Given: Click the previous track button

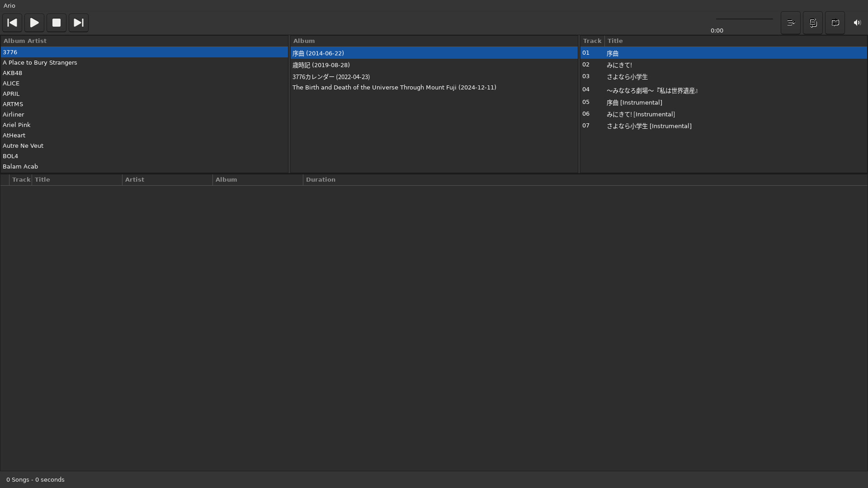Looking at the screenshot, I should click(12, 23).
